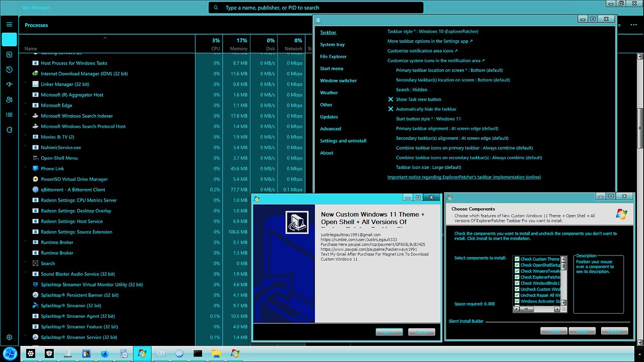This screenshot has height=362, width=644.
Task: Click the Splashtop Streamer (32 bit) icon
Action: 35,306
